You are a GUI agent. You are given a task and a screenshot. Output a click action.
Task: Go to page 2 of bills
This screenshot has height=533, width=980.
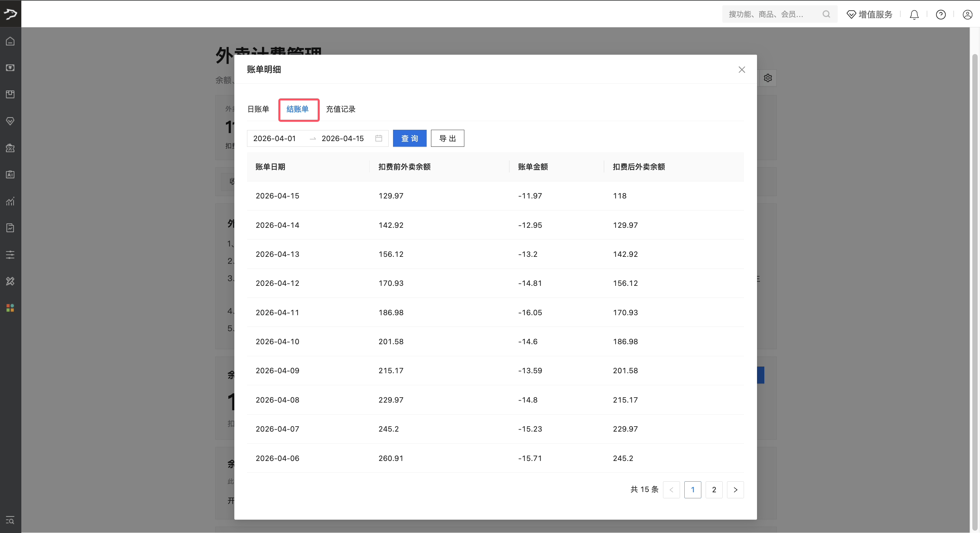(x=714, y=490)
